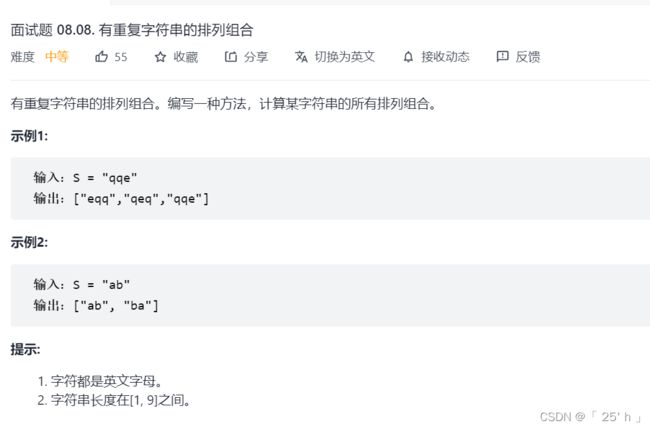The width and height of the screenshot is (650, 428).
Task: Subscribe with the 接收动态 button
Action: [445, 57]
